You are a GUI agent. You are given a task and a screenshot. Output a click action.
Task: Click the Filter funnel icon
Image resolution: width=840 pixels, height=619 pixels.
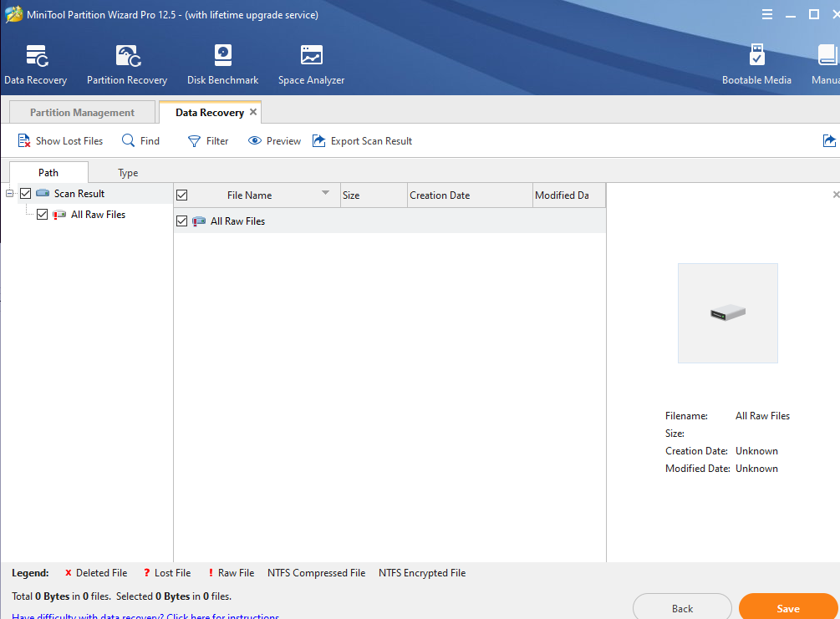coord(194,141)
